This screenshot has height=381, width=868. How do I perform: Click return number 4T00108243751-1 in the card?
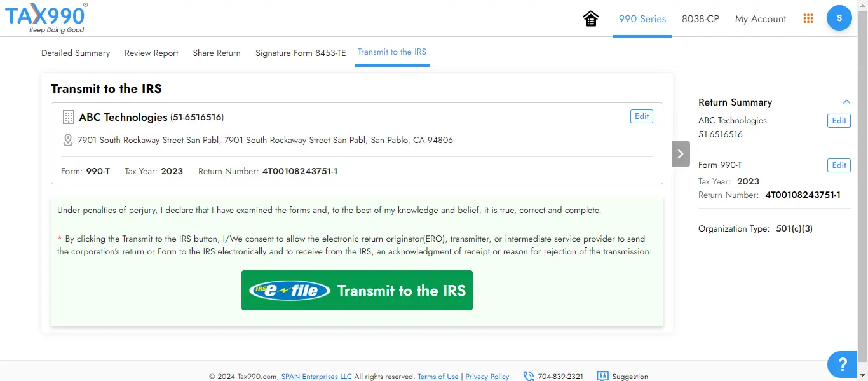(300, 172)
